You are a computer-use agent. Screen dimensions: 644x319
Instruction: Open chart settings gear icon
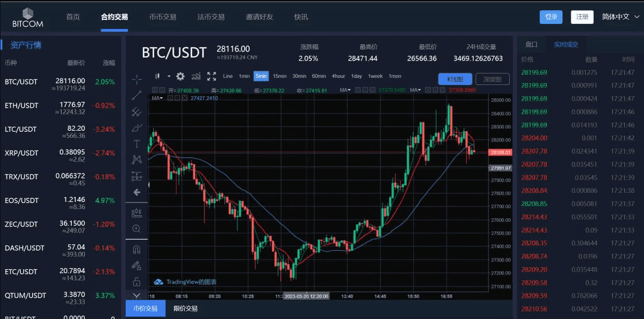180,76
